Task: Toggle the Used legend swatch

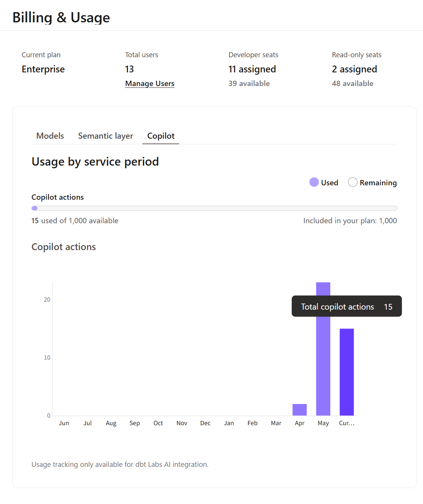Action: 314,182
